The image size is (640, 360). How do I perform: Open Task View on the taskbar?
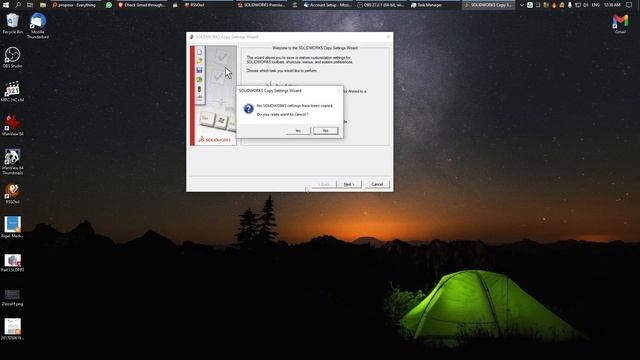click(x=30, y=5)
